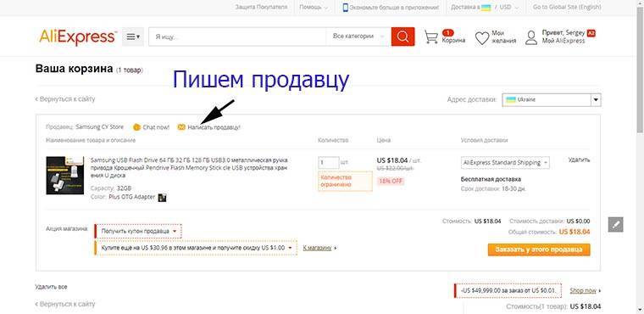Image resolution: width=644 pixels, height=314 pixels.
Task: Click К магазину link
Action: [317, 248]
